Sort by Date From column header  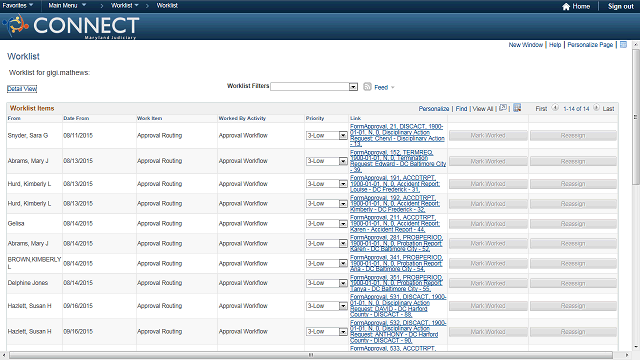pos(76,118)
